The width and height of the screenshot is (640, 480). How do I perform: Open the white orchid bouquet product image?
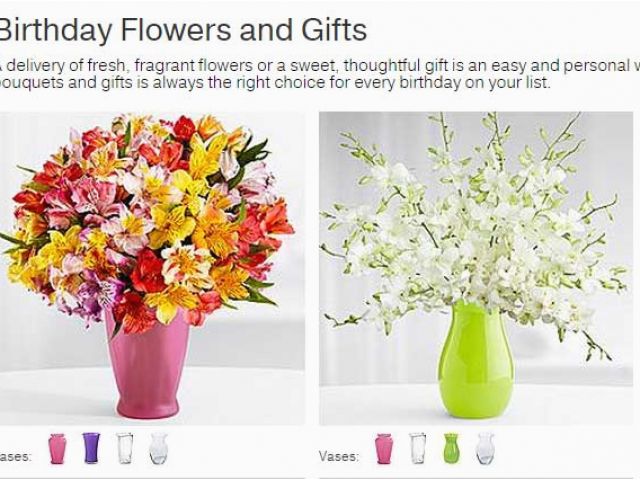tap(476, 268)
